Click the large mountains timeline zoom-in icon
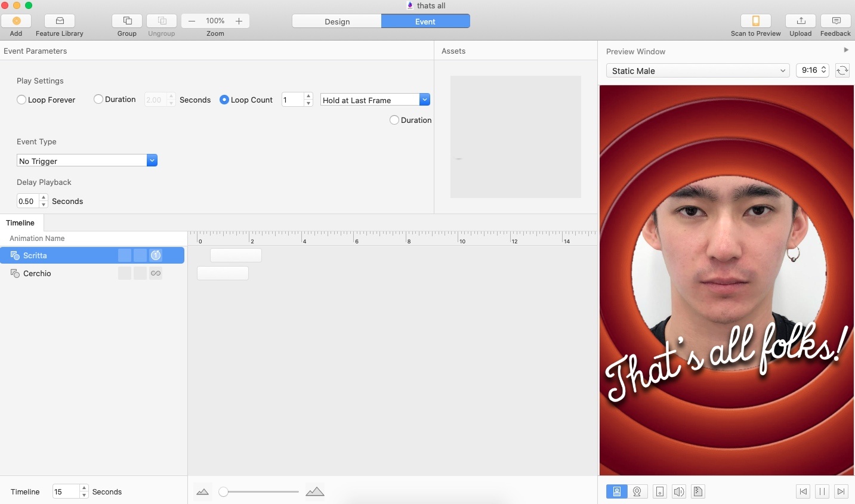 (x=314, y=491)
